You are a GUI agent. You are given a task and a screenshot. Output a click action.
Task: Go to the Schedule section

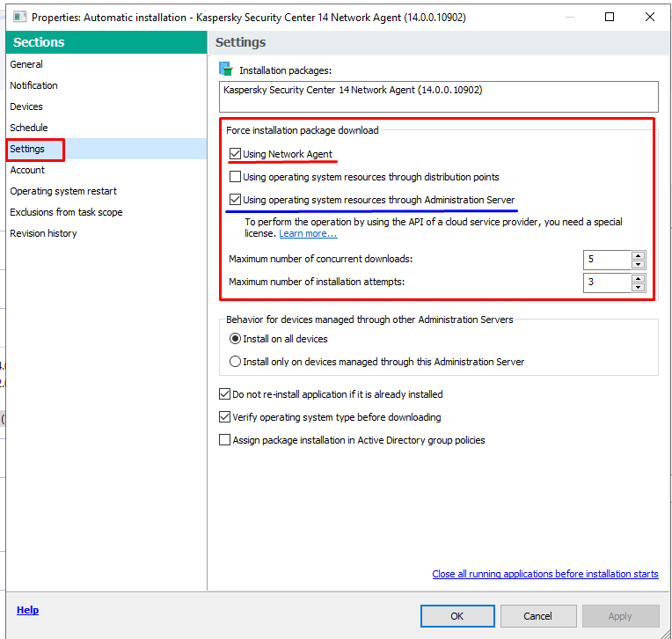(x=29, y=128)
